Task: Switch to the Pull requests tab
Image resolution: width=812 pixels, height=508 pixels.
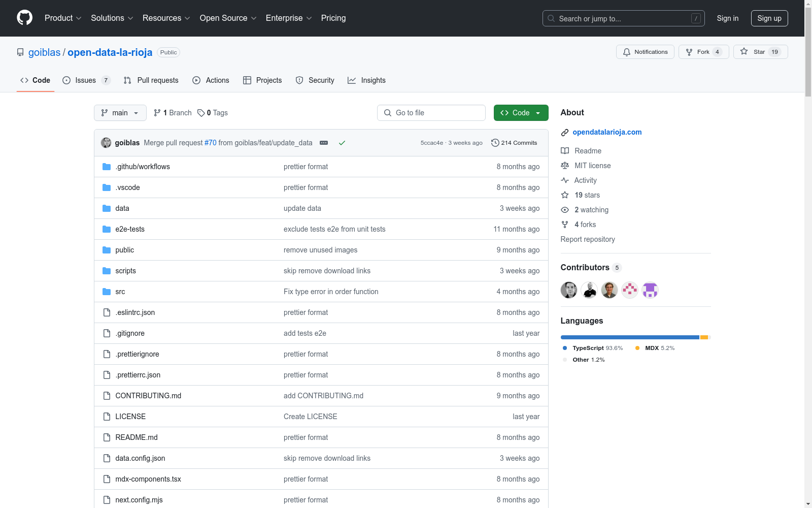Action: pyautogui.click(x=151, y=80)
